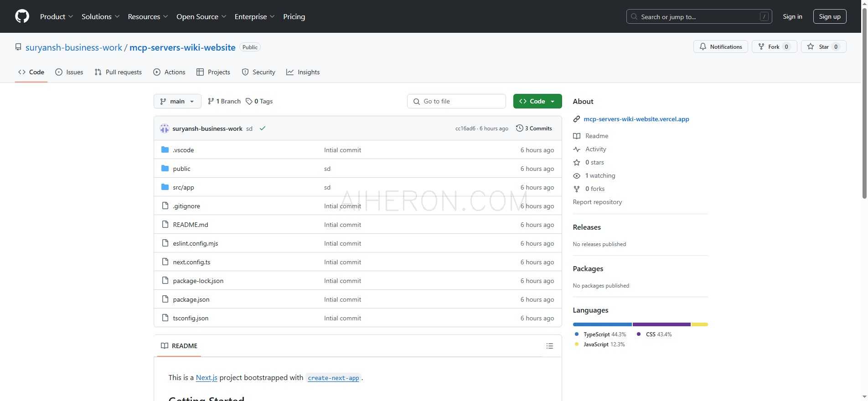Screen dimensions: 868x401
Task: Select the next.config.ts file icon
Action: click(165, 262)
